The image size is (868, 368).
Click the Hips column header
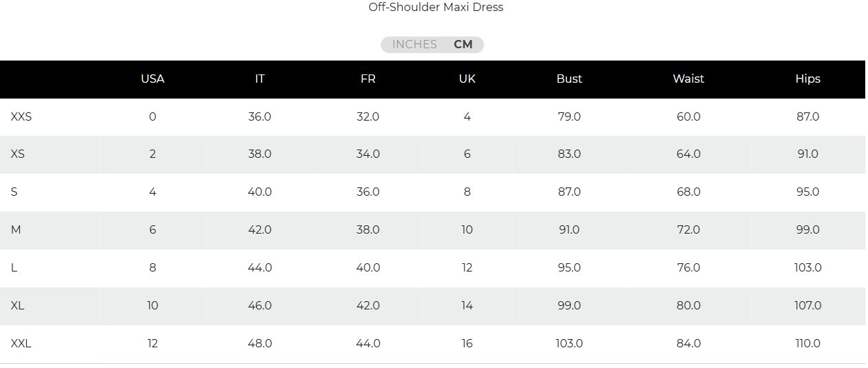coord(807,79)
